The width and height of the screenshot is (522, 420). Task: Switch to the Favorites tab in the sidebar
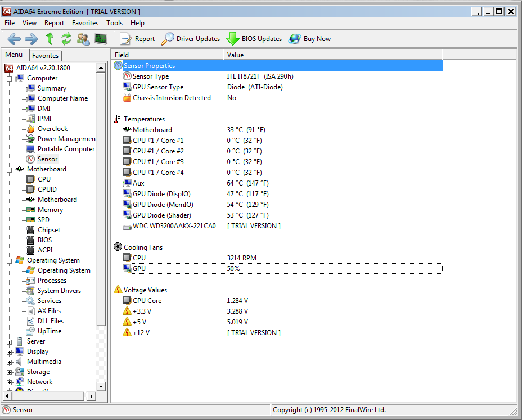(x=45, y=55)
